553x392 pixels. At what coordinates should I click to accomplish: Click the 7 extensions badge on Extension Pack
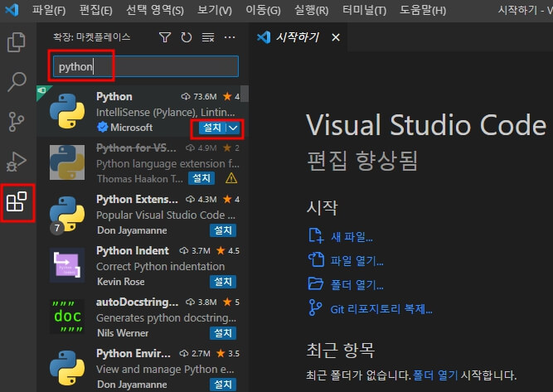pyautogui.click(x=57, y=228)
